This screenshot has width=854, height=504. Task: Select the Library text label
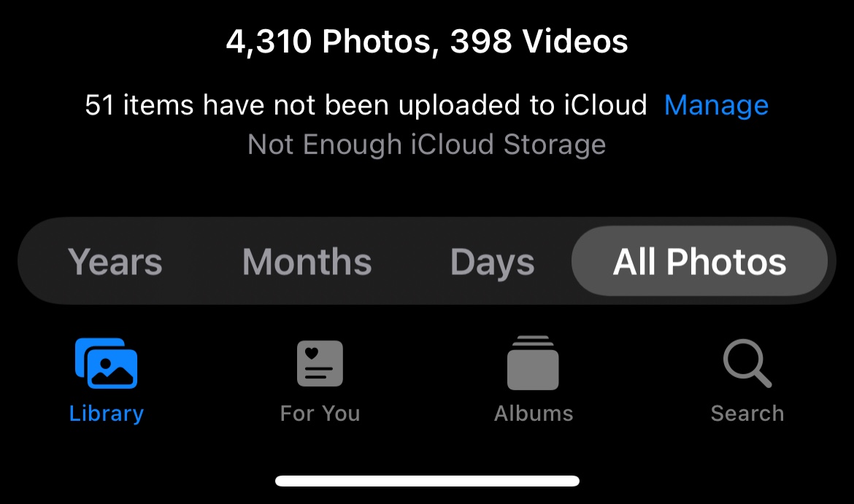[x=107, y=414]
